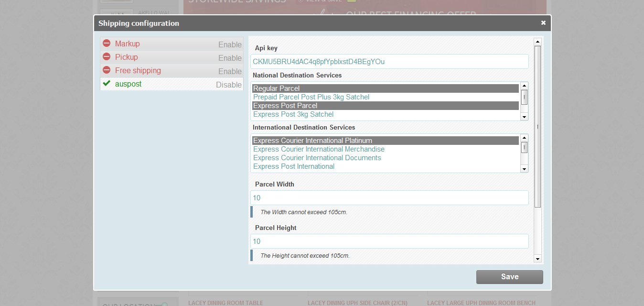Disable the auspost shipping method

point(229,85)
